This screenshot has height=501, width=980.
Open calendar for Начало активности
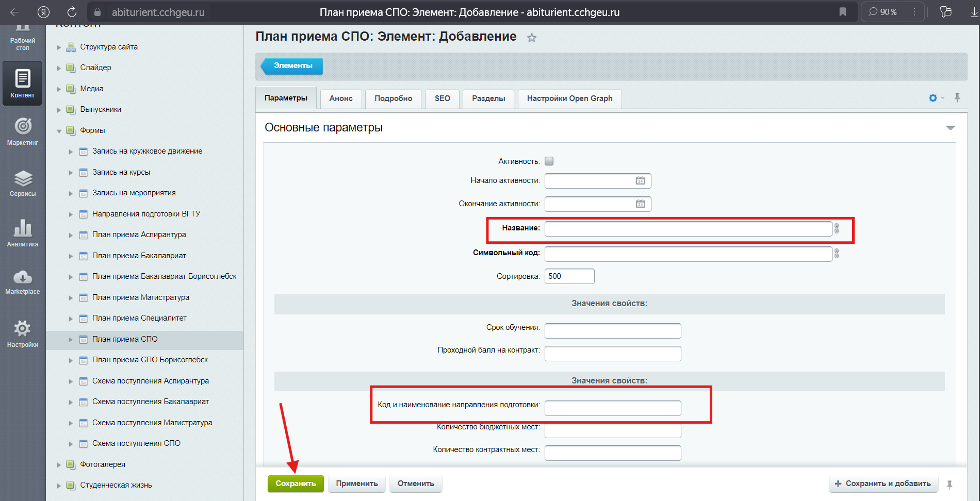tap(640, 181)
